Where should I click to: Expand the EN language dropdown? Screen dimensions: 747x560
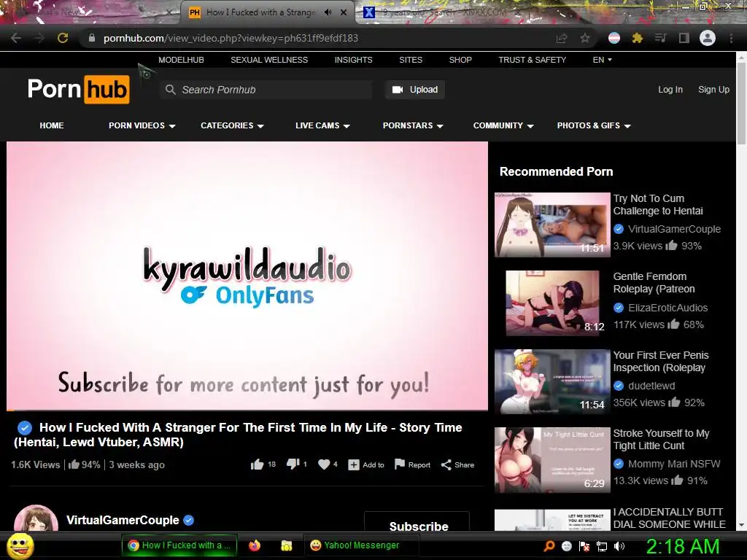coord(602,60)
